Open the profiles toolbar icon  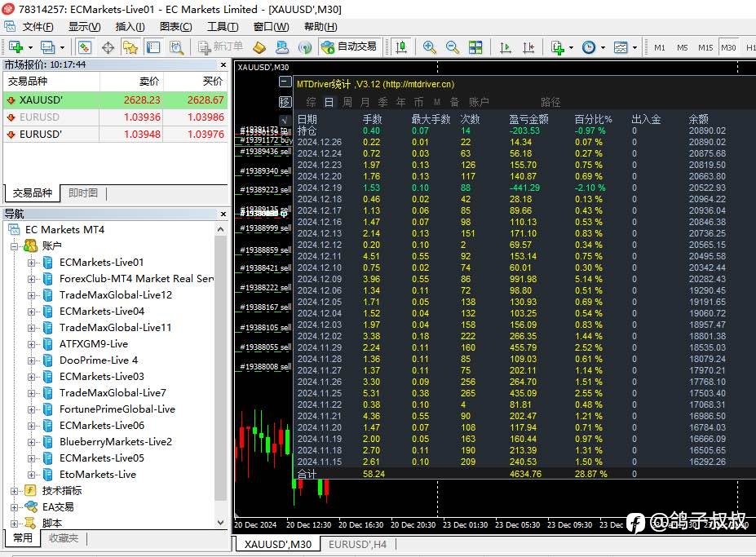(47, 46)
